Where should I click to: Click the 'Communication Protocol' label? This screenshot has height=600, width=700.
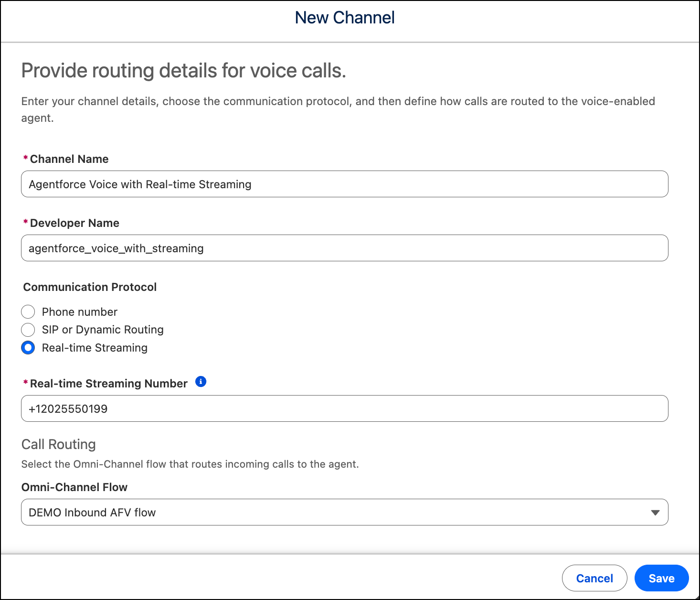click(x=90, y=287)
